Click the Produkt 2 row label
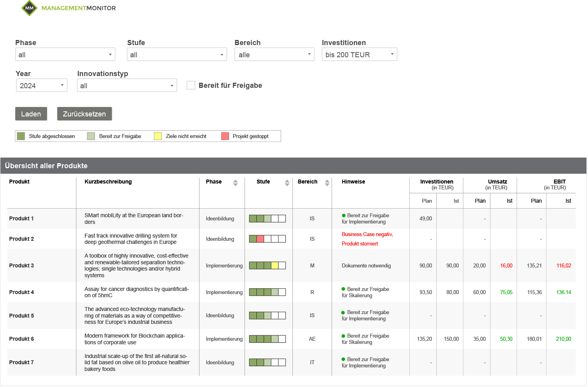This screenshot has height=387, width=588. coord(22,239)
